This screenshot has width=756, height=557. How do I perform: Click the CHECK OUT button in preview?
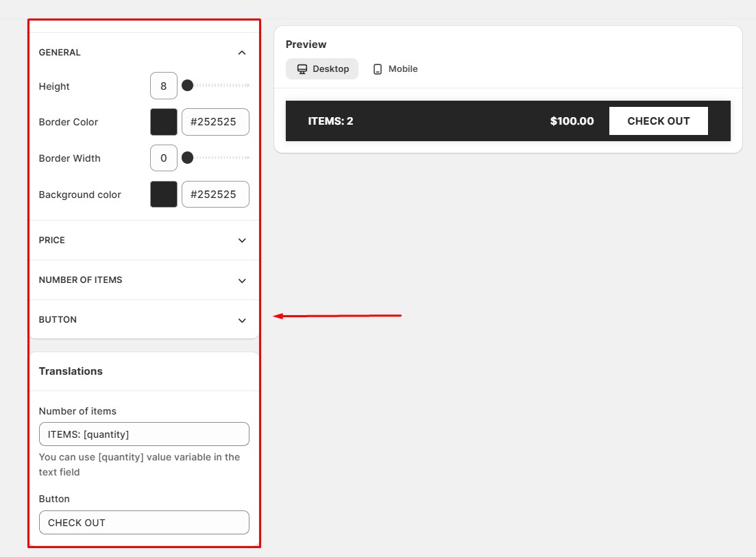[658, 121]
